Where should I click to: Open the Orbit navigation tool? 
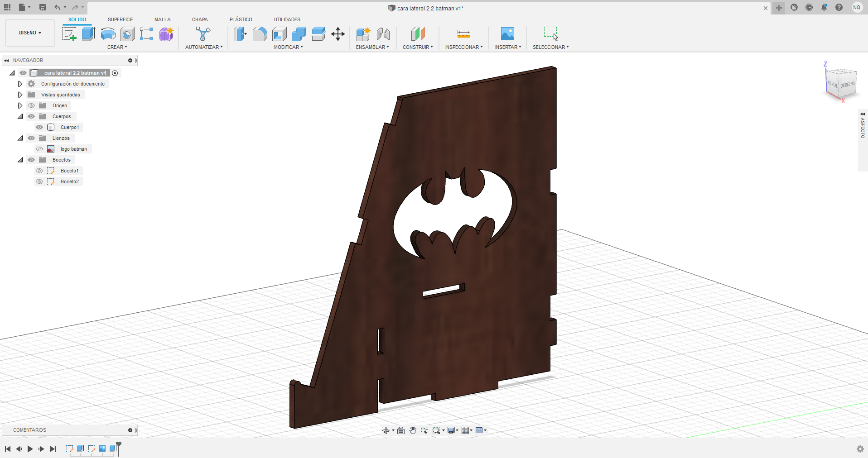point(386,430)
